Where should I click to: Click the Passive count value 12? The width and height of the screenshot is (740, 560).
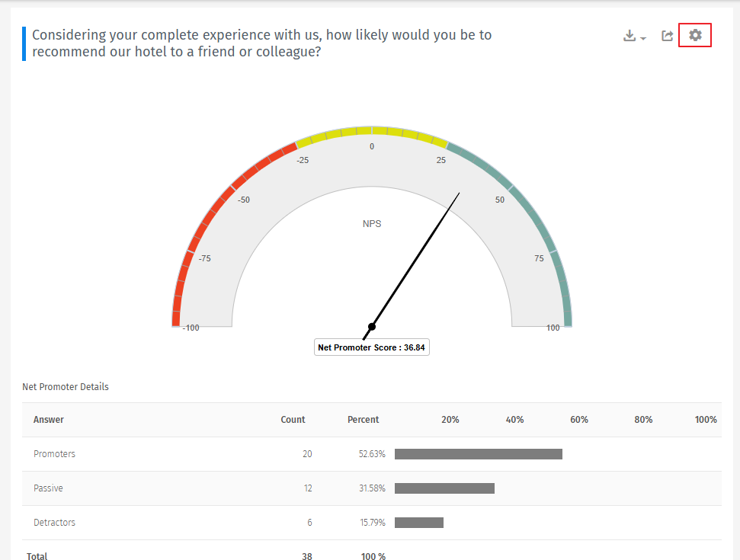pyautogui.click(x=307, y=488)
